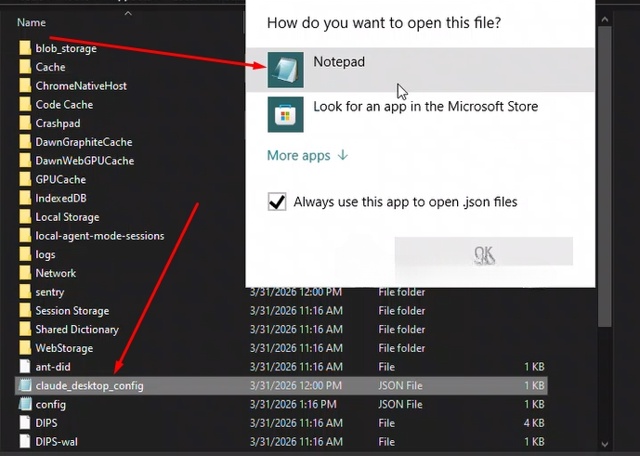The height and width of the screenshot is (456, 640).
Task: Click the Session Storage name
Action: coord(72,311)
